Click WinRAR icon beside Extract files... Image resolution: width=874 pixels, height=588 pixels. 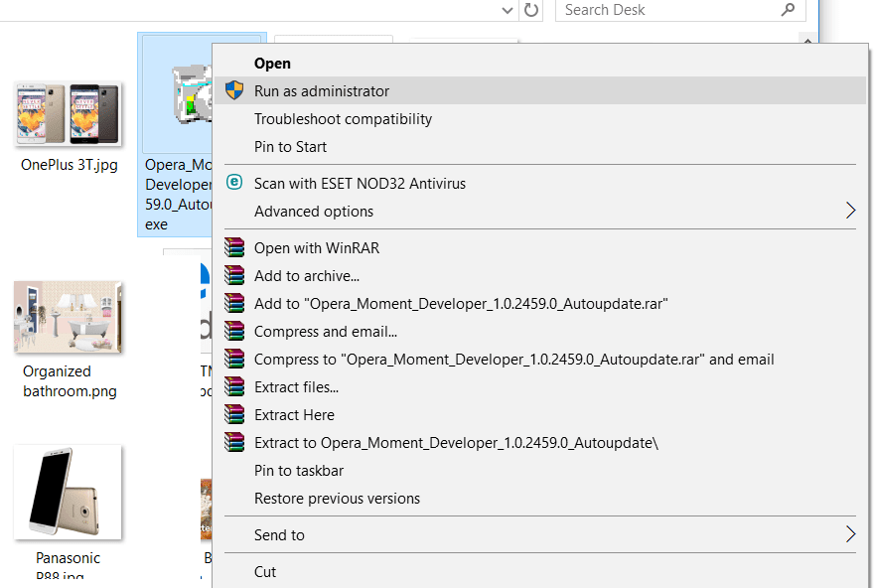[x=234, y=386]
